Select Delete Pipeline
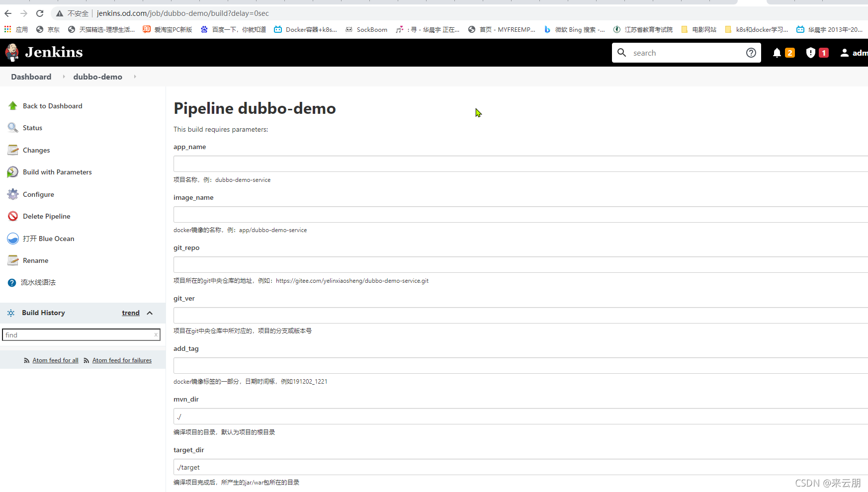The width and height of the screenshot is (868, 492). [47, 216]
